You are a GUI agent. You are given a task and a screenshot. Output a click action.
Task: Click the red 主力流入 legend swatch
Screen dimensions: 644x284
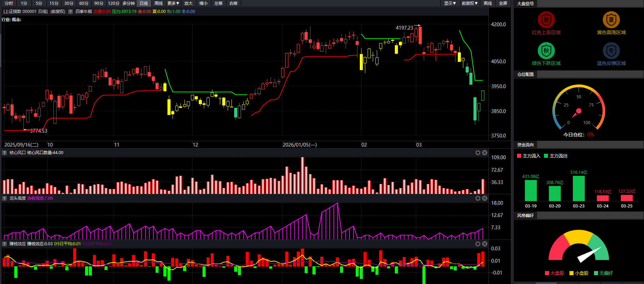click(x=519, y=156)
